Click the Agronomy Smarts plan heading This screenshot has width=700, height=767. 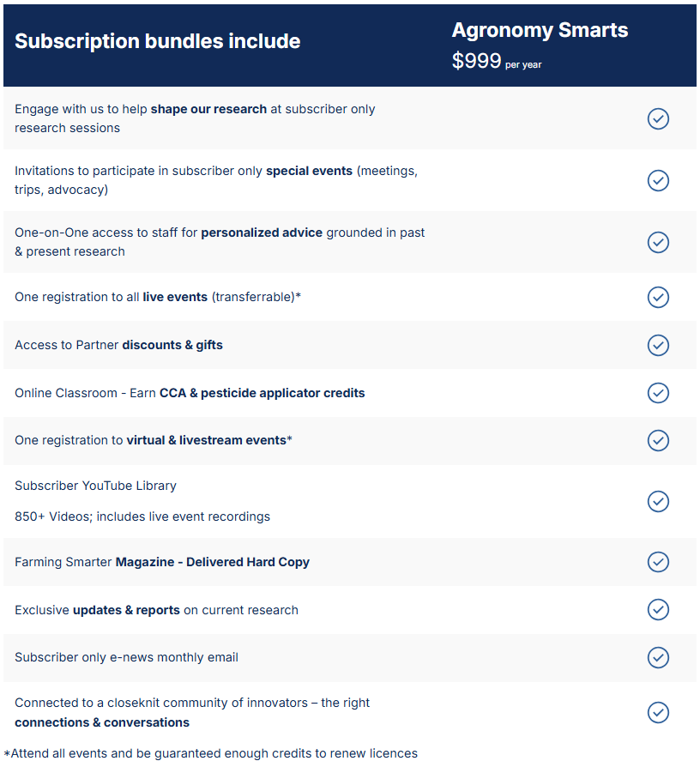(x=540, y=30)
